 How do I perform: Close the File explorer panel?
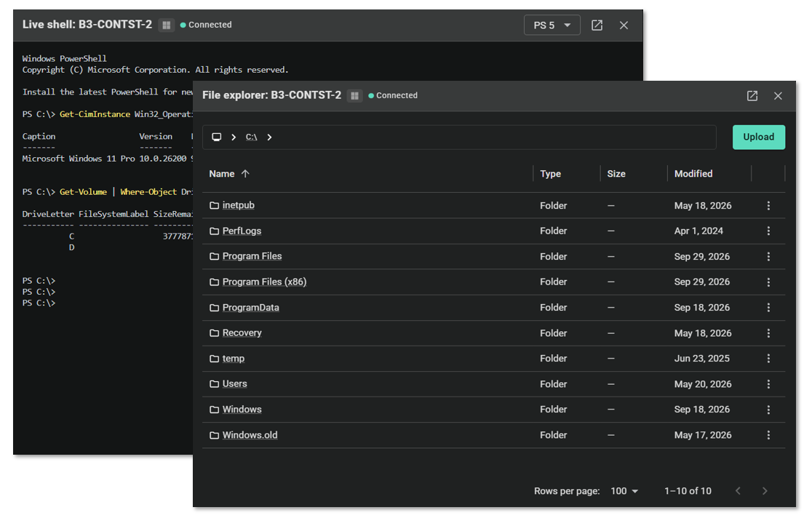tap(778, 96)
